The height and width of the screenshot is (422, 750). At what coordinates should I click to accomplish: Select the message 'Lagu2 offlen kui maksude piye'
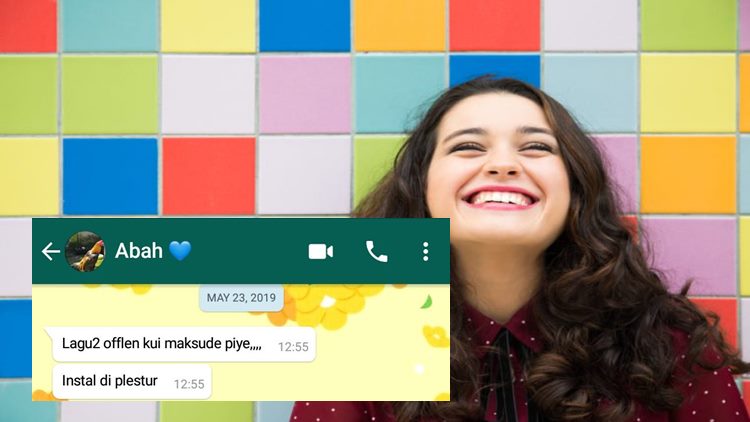[183, 344]
